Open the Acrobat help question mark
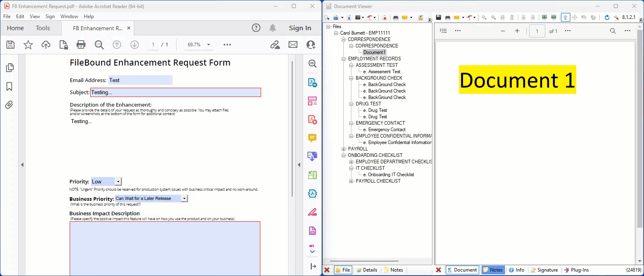The height and width of the screenshot is (276, 644). click(256, 28)
